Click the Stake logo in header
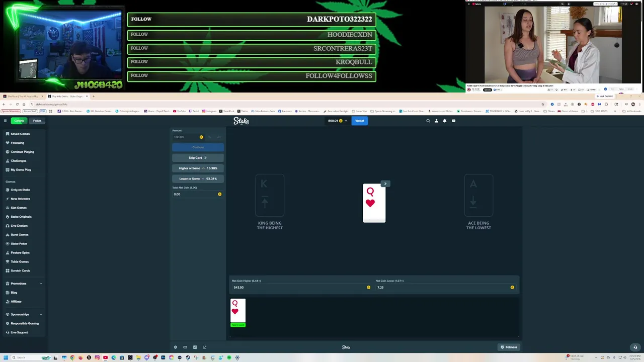 click(241, 121)
